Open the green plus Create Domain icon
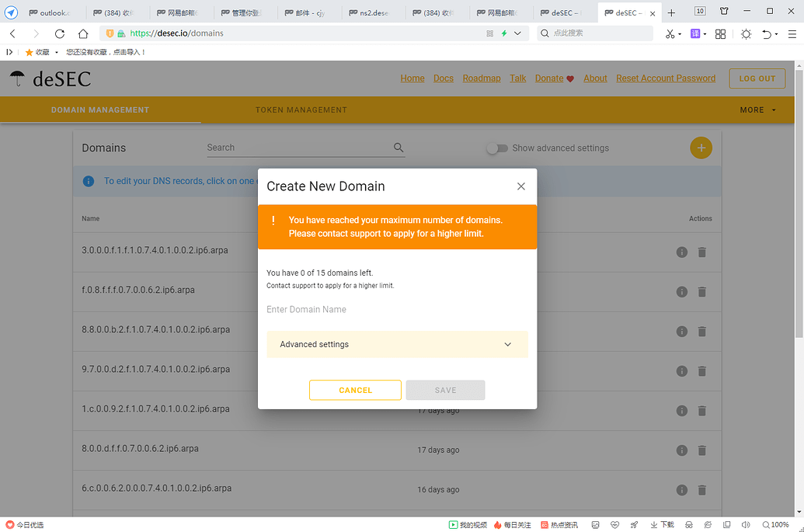804x532 pixels. [701, 148]
